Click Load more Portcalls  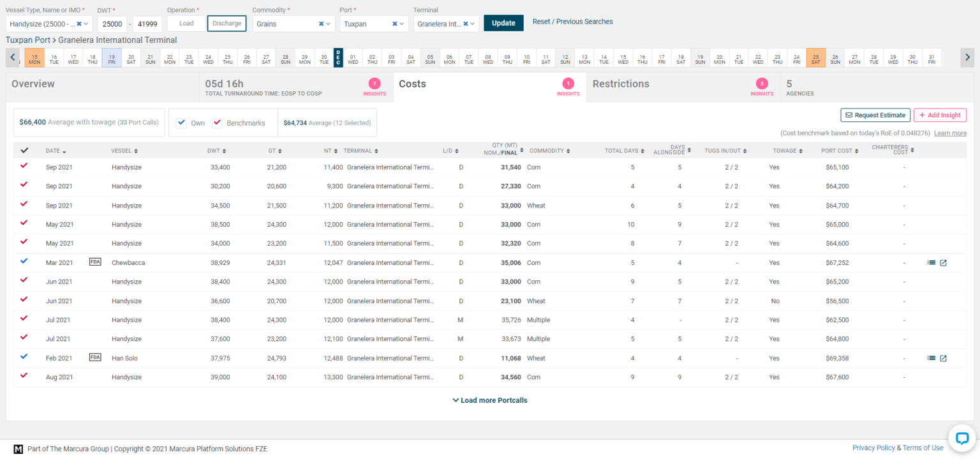(x=489, y=400)
